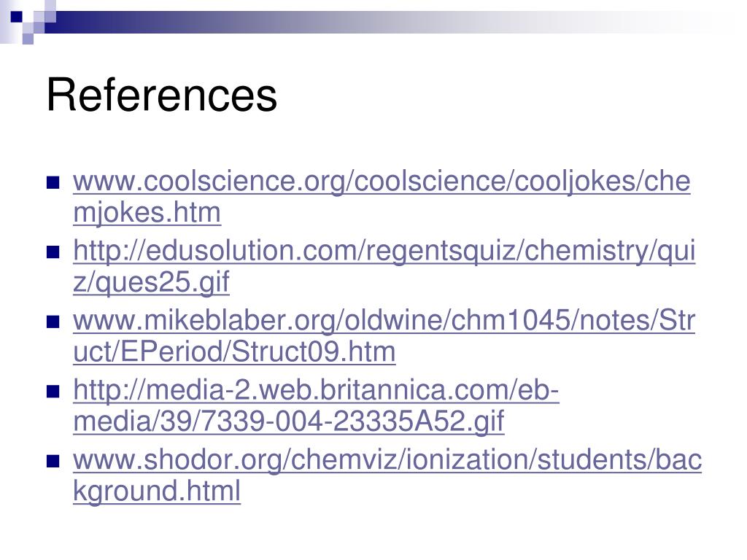Select the bullet beside the edusolution link
Viewport: 747px width, 560px height.
click(53, 252)
